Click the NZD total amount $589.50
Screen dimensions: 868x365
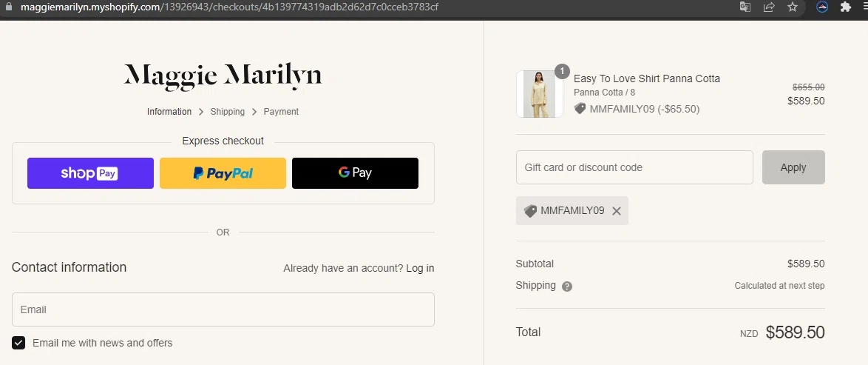795,332
